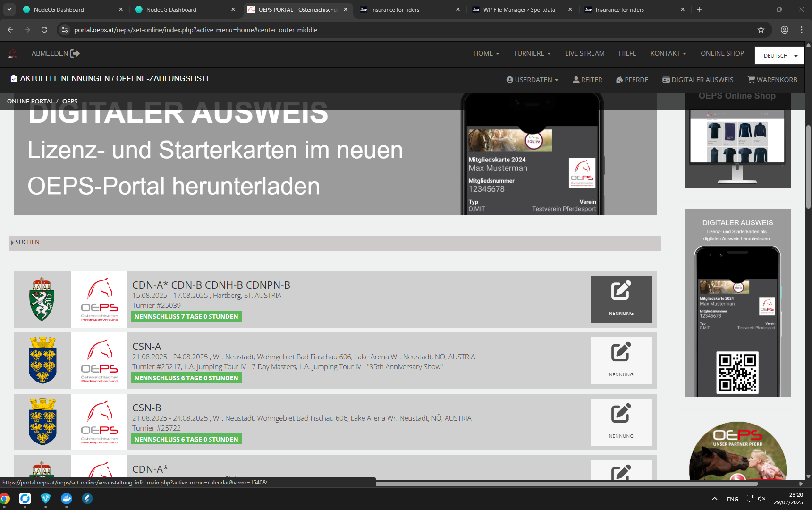Click Nennschluss 7 Tage badge for Hartberg
Image resolution: width=812 pixels, height=510 pixels.
186,316
